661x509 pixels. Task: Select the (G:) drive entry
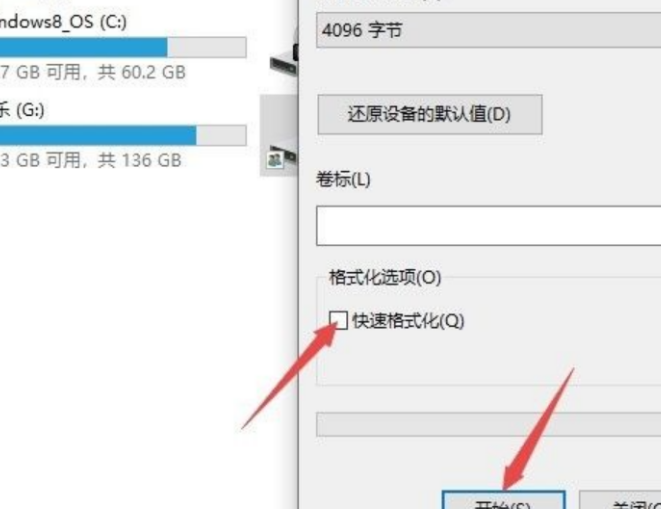tap(22, 110)
